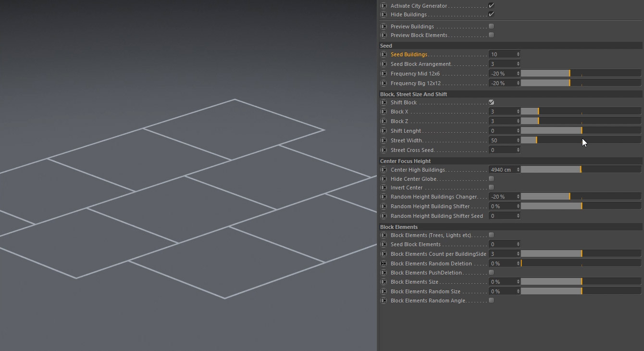Click the Street Width label

(406, 140)
